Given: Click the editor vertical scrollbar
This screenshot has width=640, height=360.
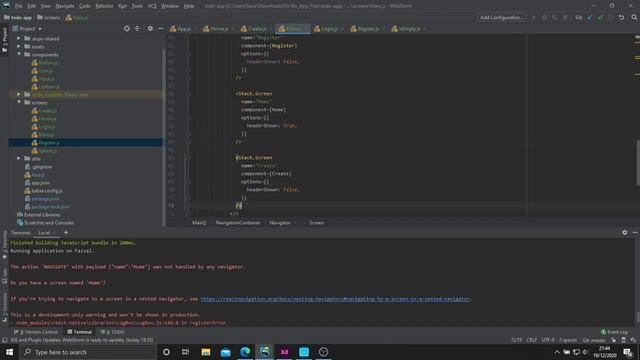Looking at the screenshot, I should (638, 163).
